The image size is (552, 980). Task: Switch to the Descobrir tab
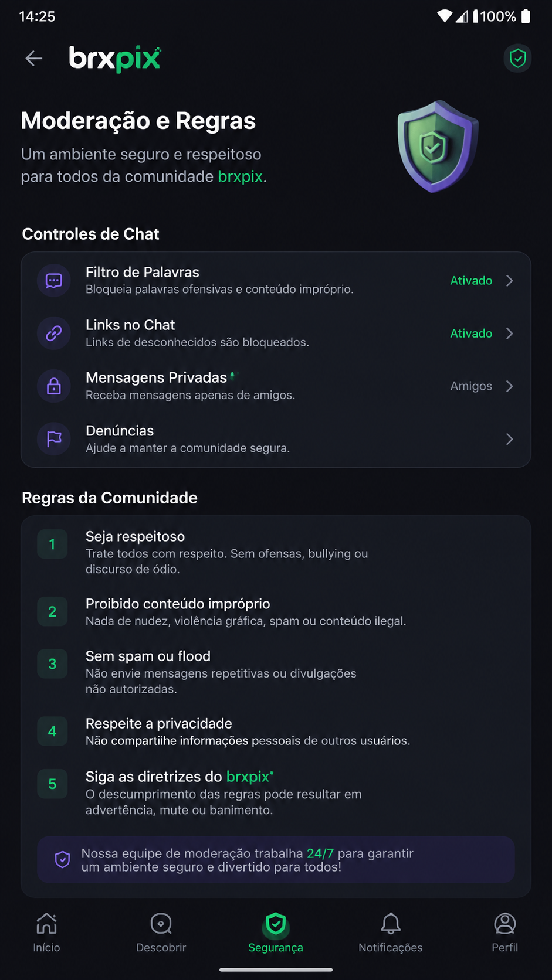tap(161, 933)
